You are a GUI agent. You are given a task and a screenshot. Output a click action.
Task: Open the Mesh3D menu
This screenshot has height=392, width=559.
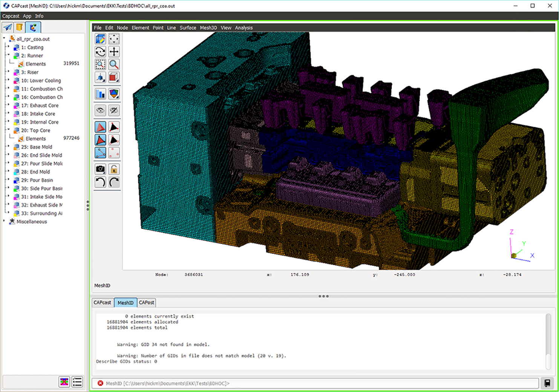click(208, 28)
